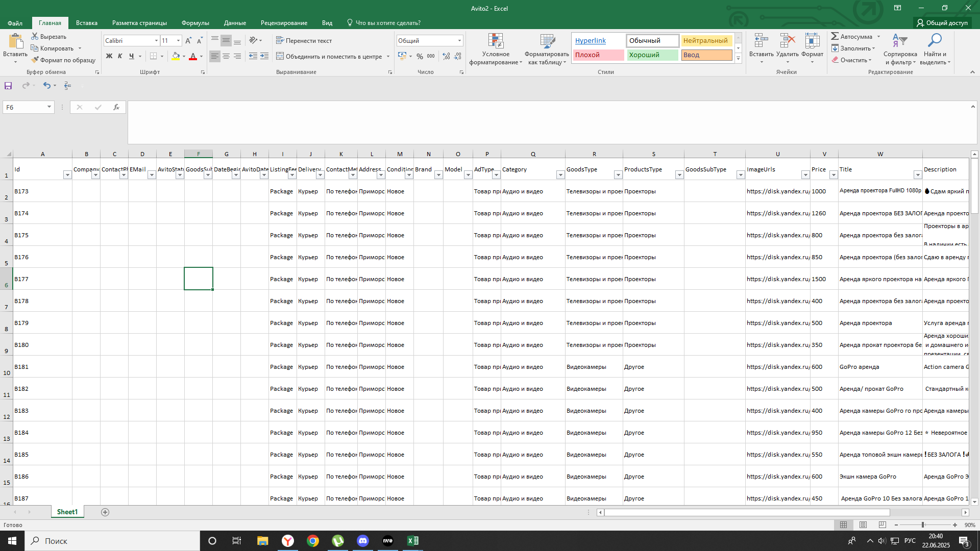Viewport: 980px width, 551px height.
Task: Open the font size dropdown
Action: pyautogui.click(x=178, y=40)
